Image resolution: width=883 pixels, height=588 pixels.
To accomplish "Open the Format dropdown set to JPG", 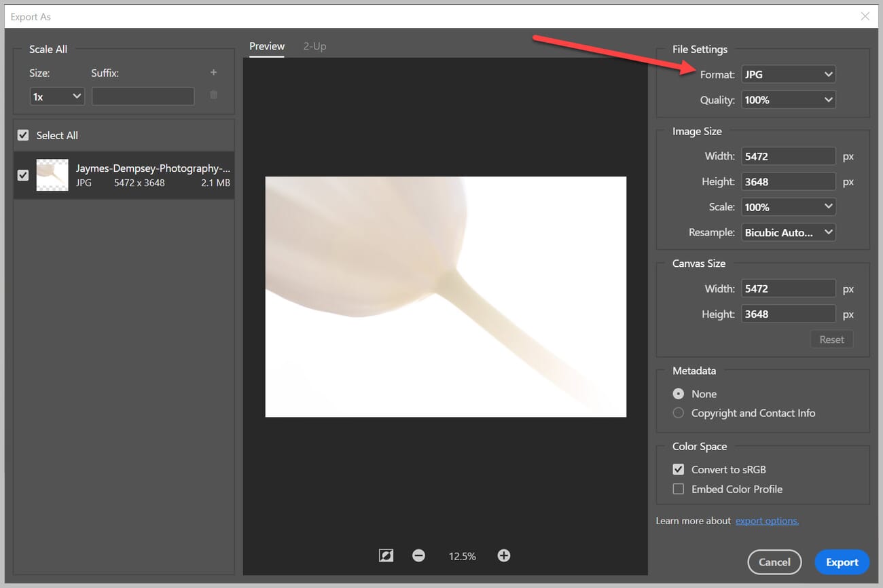I will coord(788,74).
